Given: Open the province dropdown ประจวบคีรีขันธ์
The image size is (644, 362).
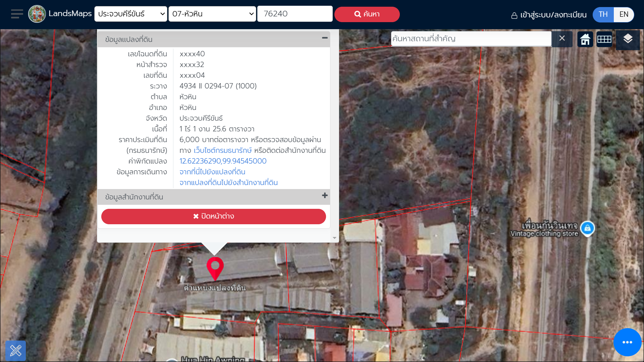Looking at the screenshot, I should [x=131, y=14].
